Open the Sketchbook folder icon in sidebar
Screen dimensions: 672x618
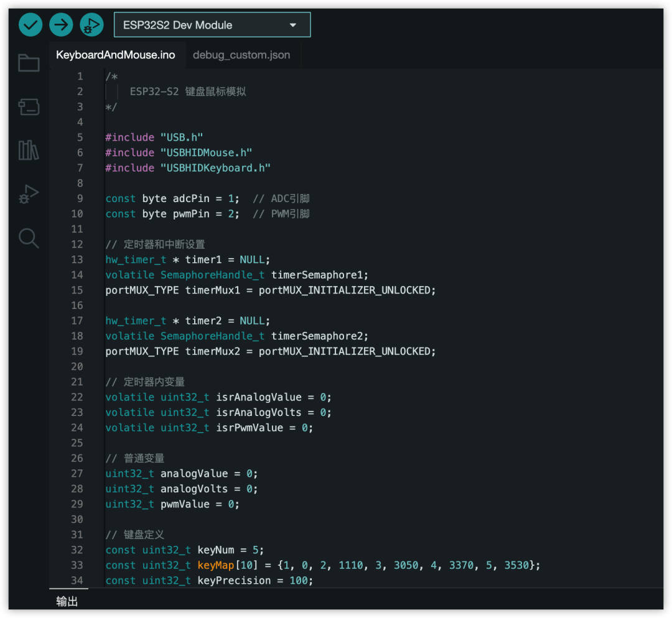[29, 63]
